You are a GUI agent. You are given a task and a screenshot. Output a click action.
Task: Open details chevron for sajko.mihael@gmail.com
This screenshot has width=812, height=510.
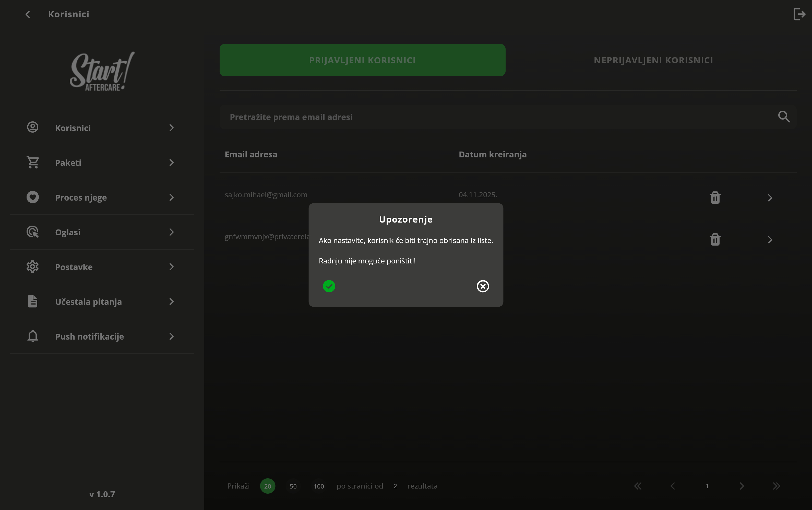(x=770, y=198)
